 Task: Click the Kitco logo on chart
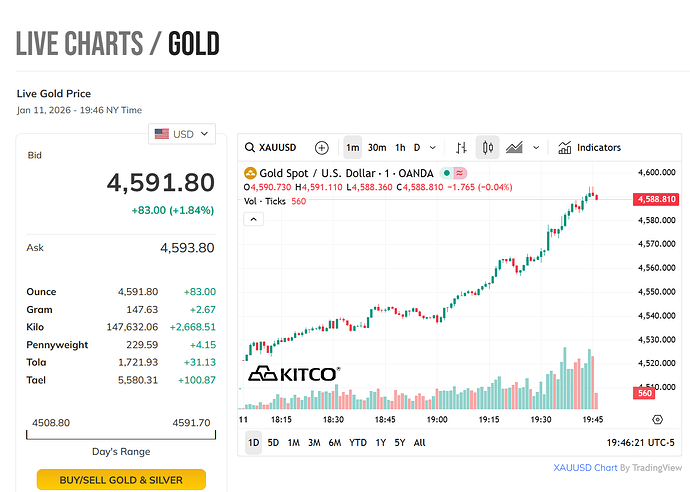click(x=294, y=374)
